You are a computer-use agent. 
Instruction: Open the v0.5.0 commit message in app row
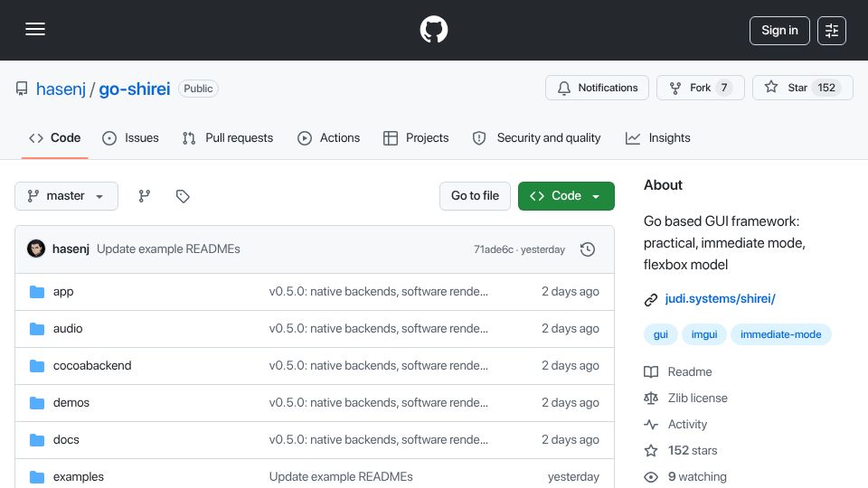[x=379, y=292]
